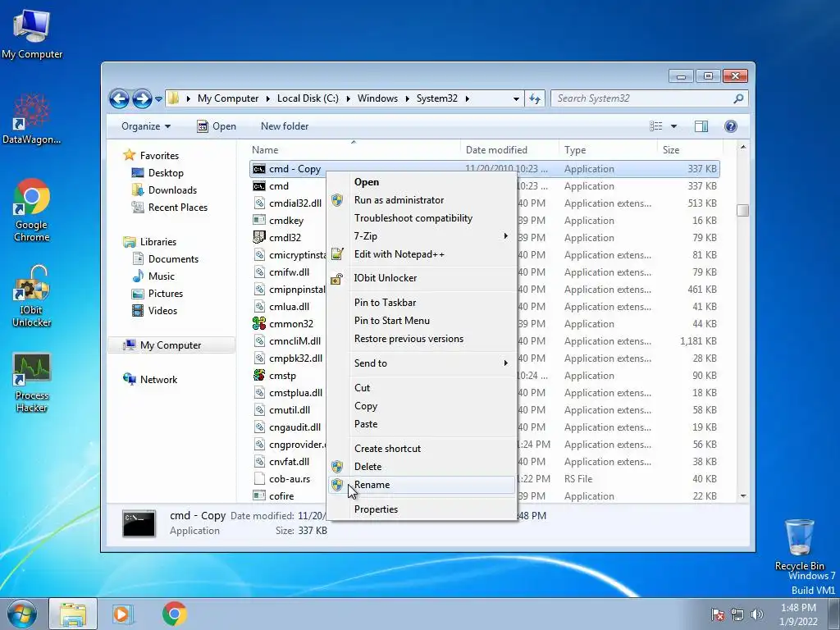Viewport: 840px width, 630px height.
Task: Select the cmdkey file icon
Action: (259, 221)
